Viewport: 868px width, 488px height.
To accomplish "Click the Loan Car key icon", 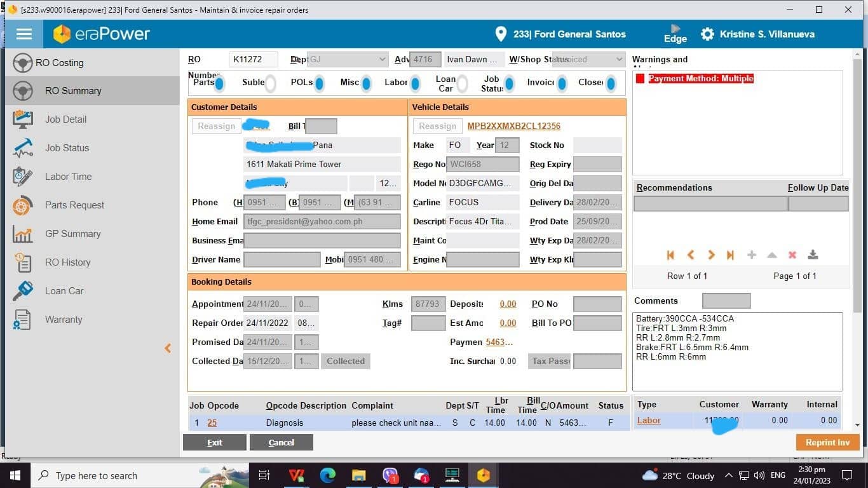I will click(x=23, y=291).
